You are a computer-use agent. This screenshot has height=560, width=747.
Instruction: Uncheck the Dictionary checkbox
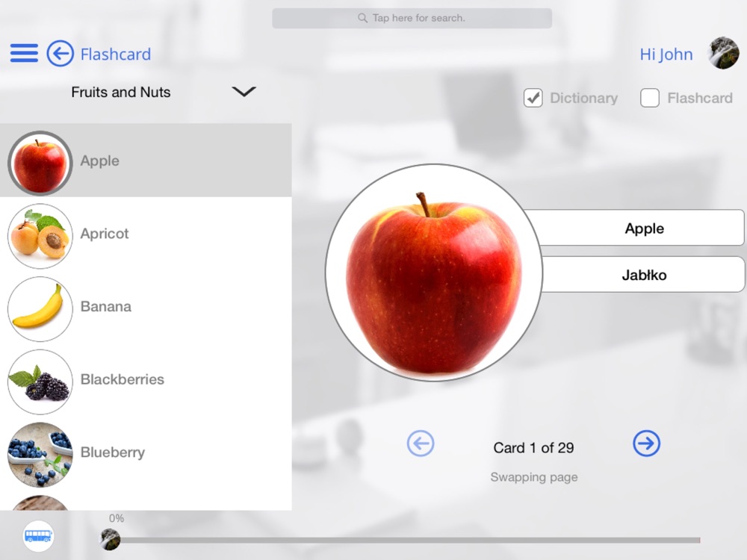click(533, 98)
